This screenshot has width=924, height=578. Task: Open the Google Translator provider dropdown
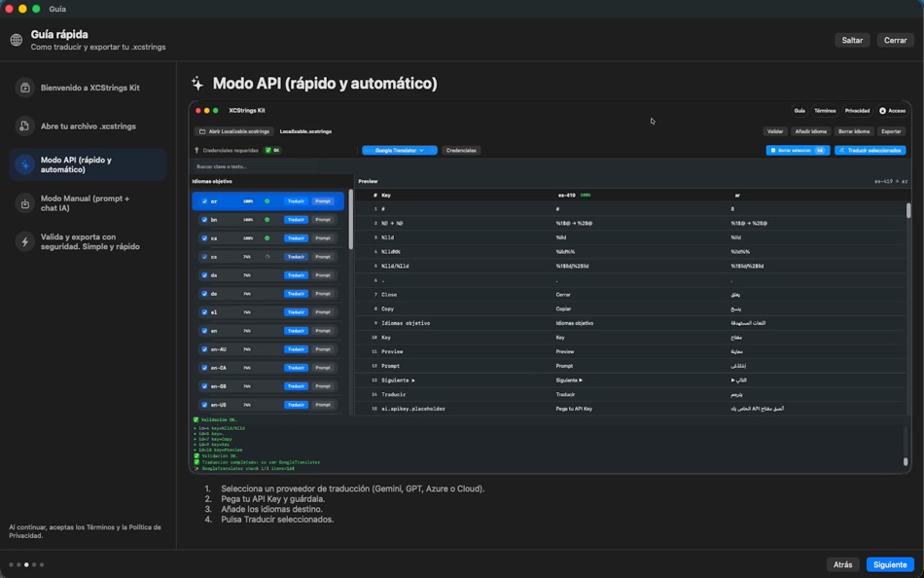[x=400, y=151]
